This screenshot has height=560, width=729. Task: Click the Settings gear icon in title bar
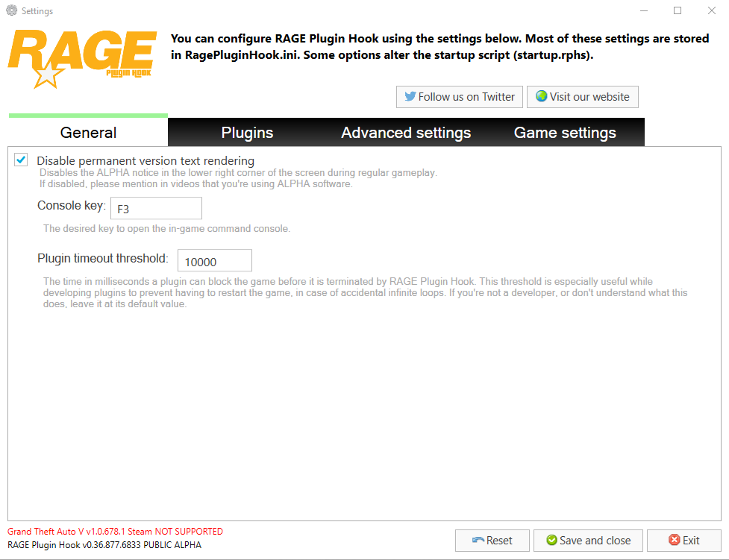[12, 10]
